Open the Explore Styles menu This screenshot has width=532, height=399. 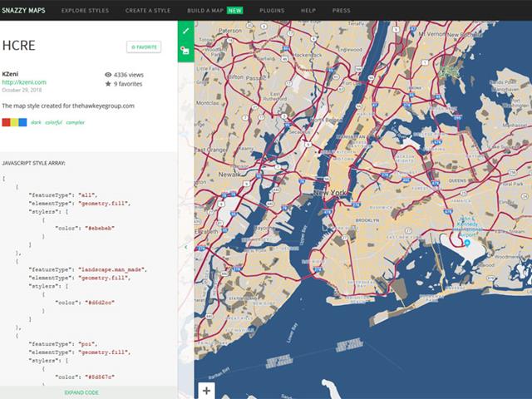(x=85, y=11)
